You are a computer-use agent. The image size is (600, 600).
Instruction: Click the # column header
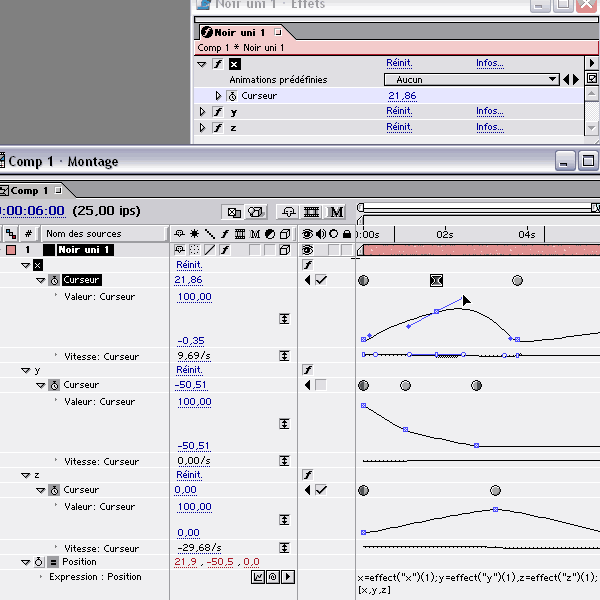pyautogui.click(x=28, y=233)
